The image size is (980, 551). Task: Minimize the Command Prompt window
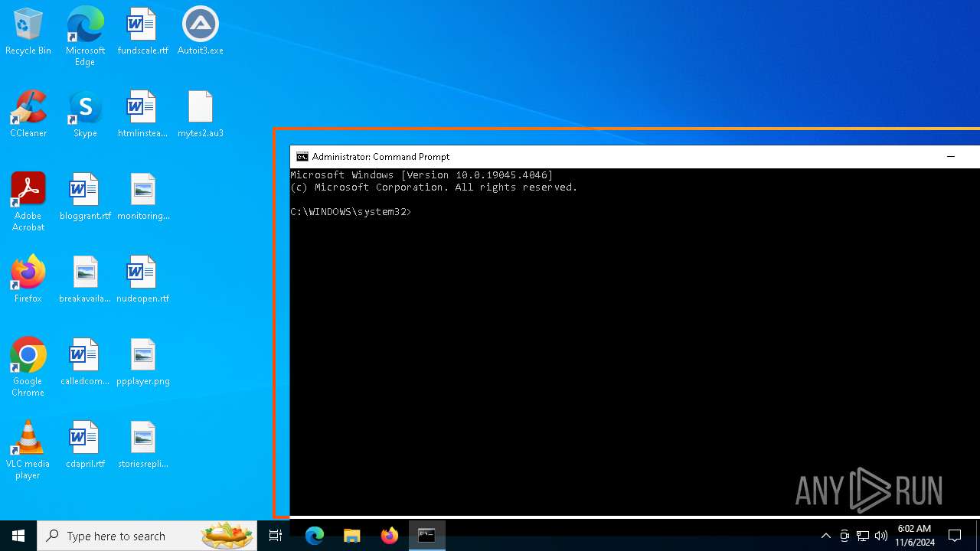[x=951, y=157]
